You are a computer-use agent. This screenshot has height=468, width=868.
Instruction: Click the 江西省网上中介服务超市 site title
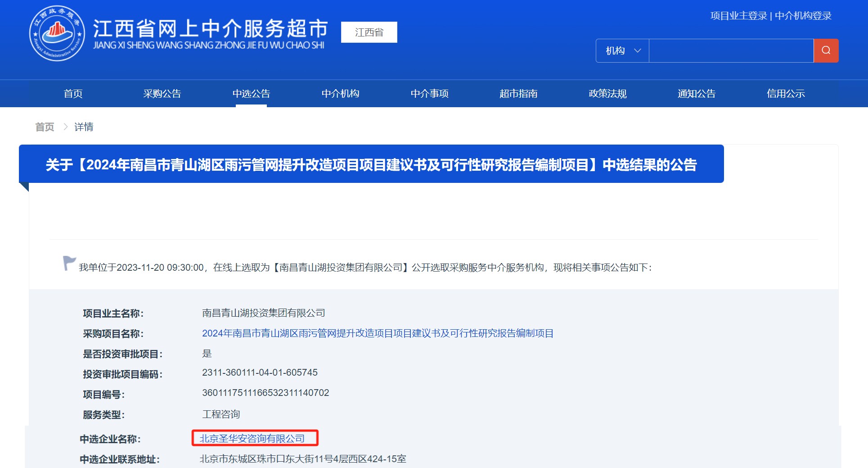tap(210, 28)
